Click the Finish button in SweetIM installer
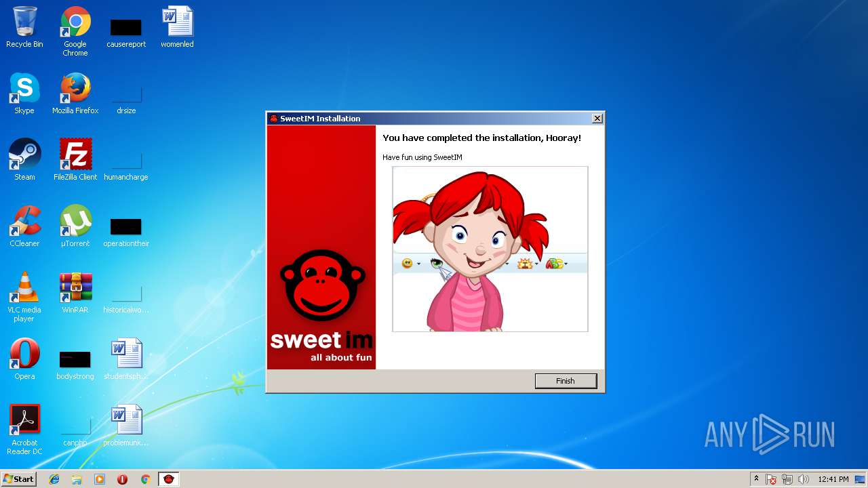 tap(566, 381)
